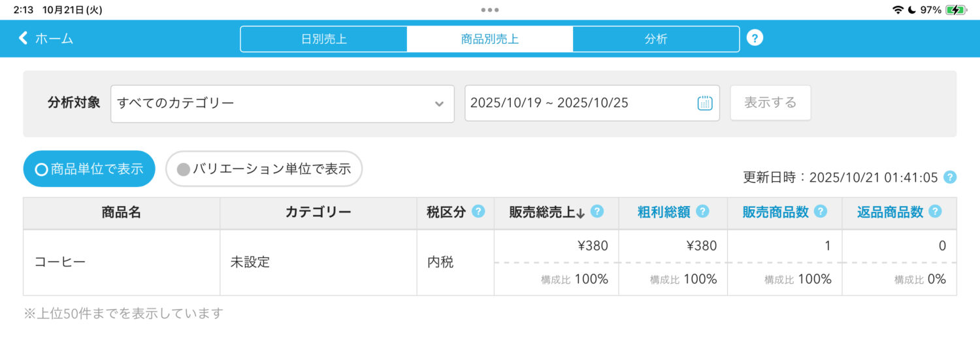Viewport: 980px width, 357px height.
Task: Click help icon next to 販売商品数 header
Action: [821, 211]
